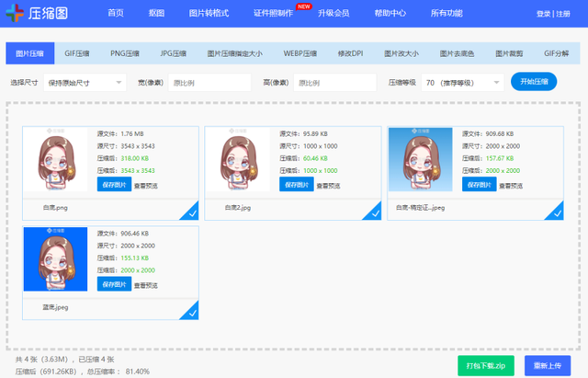The width and height of the screenshot is (588, 378).
Task: Click the 宽(像素) input field
Action: tap(209, 83)
